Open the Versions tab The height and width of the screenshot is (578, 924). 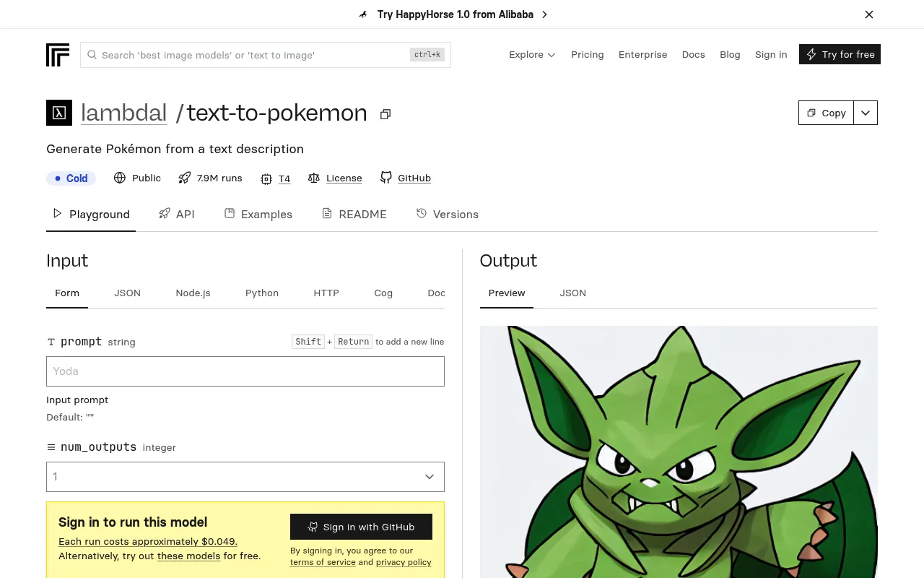pos(448,215)
